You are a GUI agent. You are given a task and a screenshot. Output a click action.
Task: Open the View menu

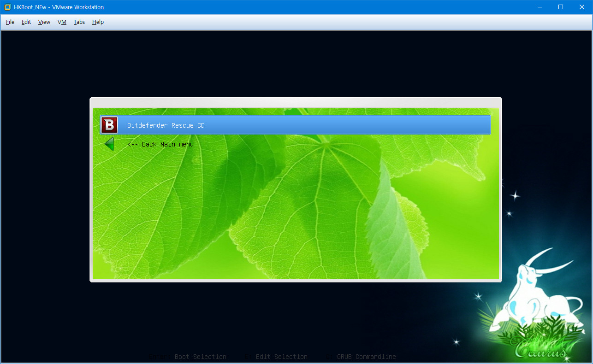tap(44, 22)
